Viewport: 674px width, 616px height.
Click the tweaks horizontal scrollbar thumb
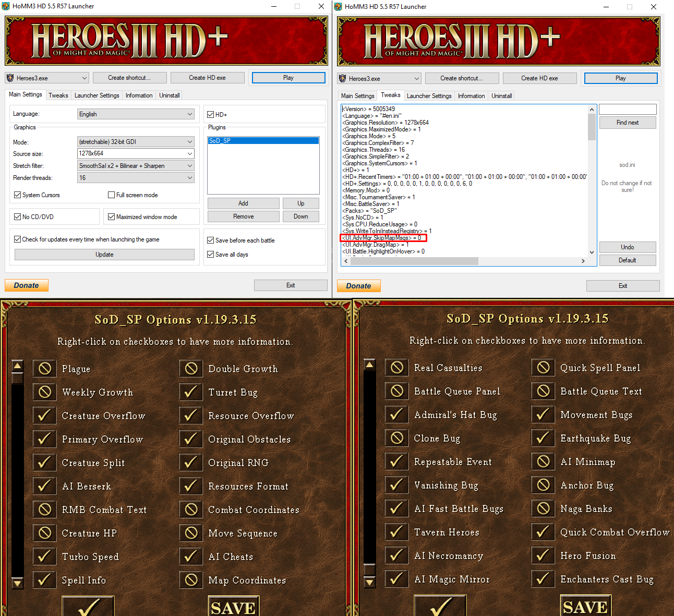[414, 261]
